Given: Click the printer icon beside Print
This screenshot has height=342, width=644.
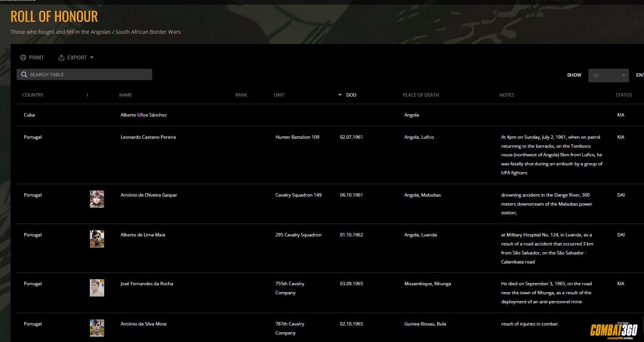Looking at the screenshot, I should (x=23, y=58).
